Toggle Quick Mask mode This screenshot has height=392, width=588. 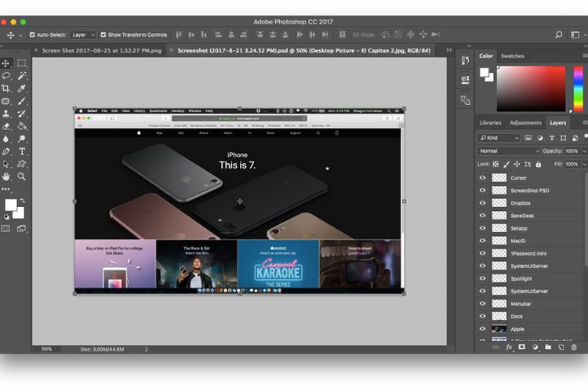click(5, 228)
